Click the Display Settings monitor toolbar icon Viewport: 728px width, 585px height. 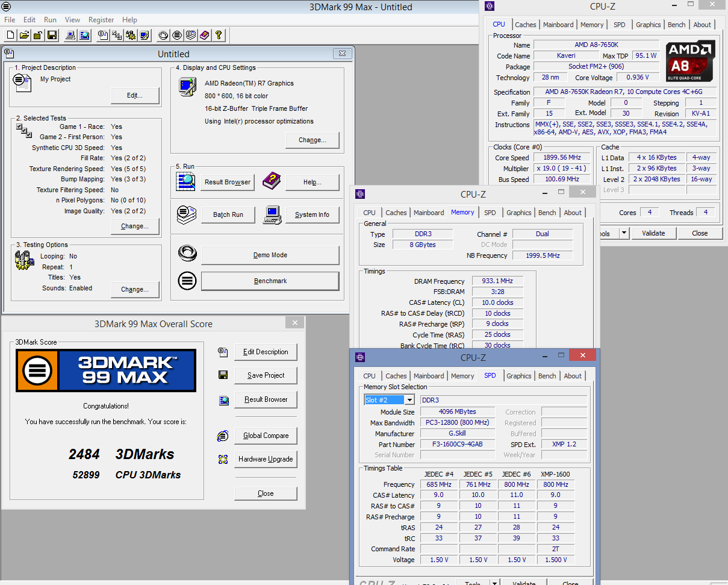[x=145, y=35]
